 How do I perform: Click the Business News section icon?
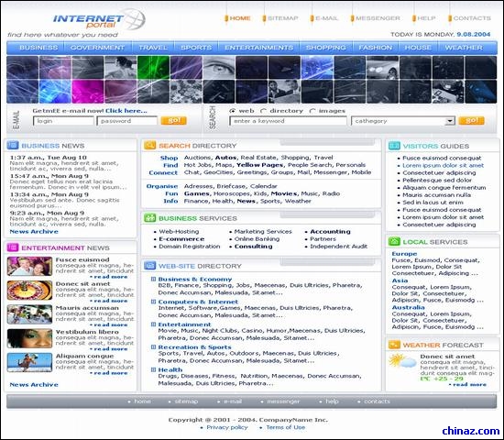point(13,146)
